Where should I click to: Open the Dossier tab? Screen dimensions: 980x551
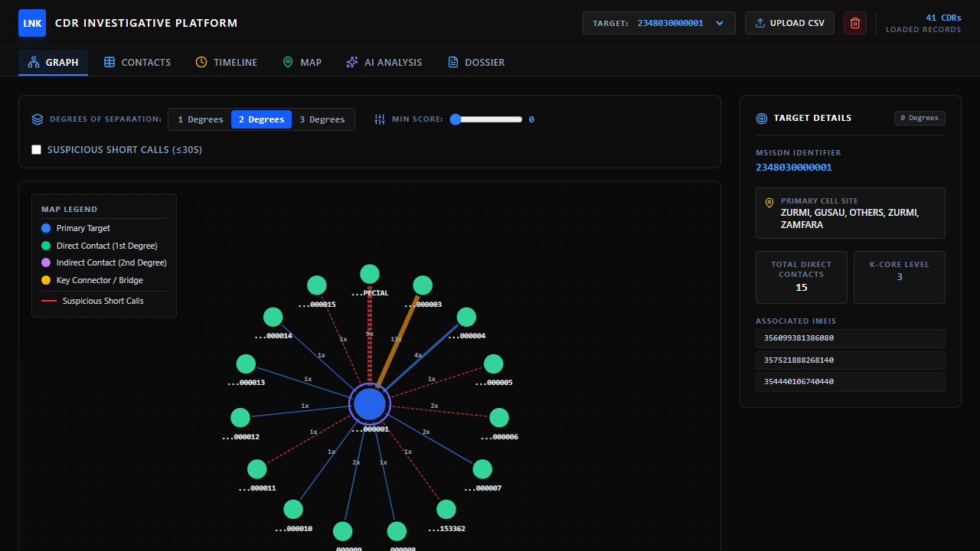click(x=476, y=63)
